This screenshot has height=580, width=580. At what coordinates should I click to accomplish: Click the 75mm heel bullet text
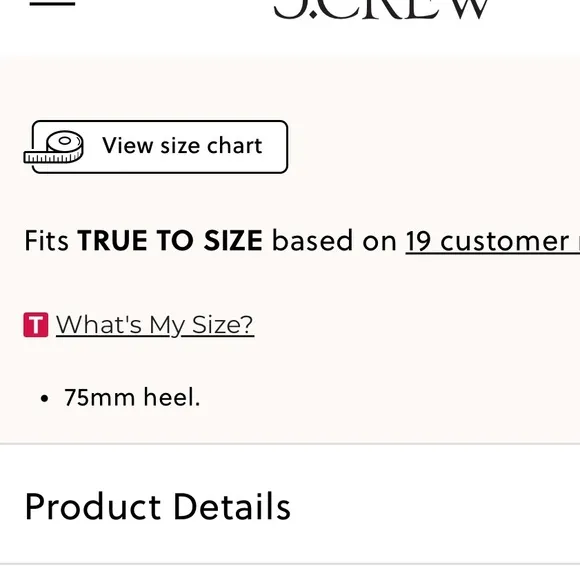(132, 397)
